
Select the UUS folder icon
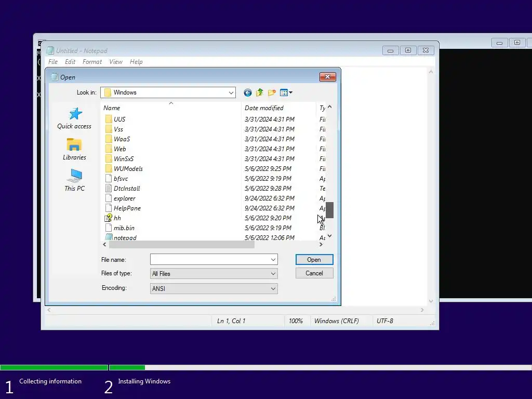point(109,119)
